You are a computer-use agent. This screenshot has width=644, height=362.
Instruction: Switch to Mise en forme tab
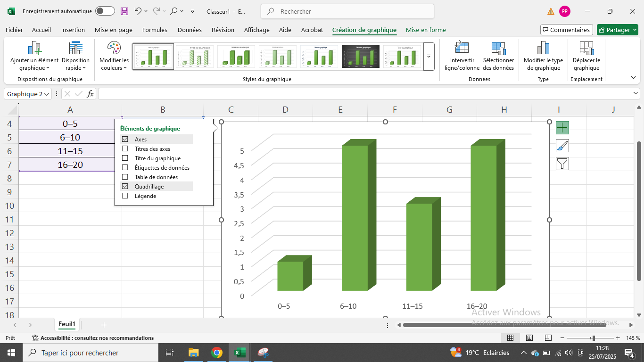426,30
